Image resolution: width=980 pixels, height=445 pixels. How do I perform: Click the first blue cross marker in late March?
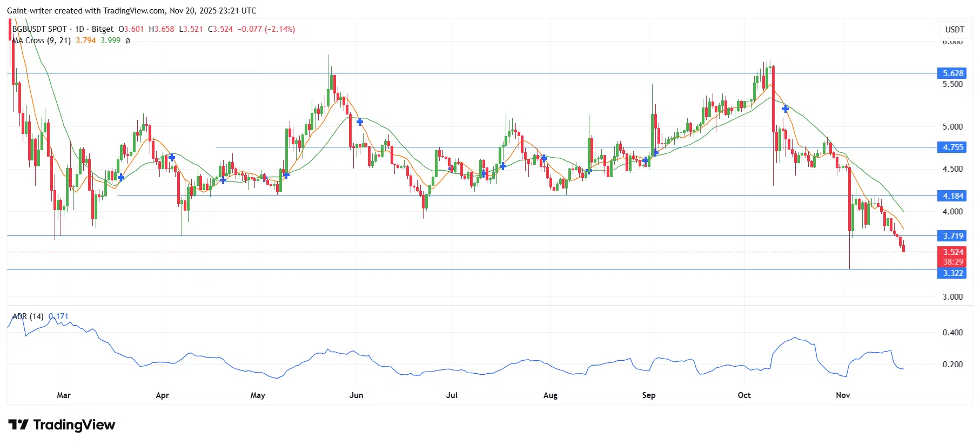pyautogui.click(x=121, y=177)
